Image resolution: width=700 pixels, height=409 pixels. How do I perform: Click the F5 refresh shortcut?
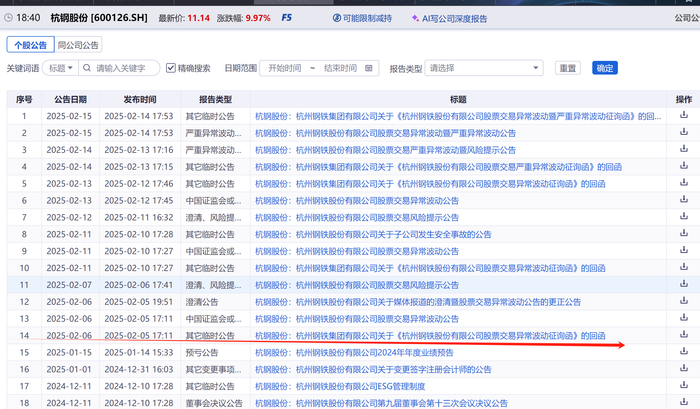(287, 18)
